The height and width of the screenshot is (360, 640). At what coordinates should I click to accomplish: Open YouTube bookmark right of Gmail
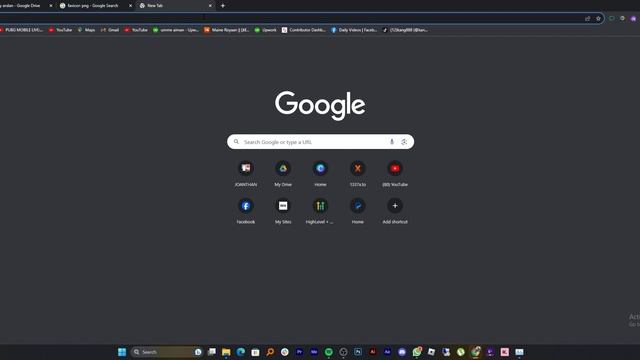[x=136, y=30]
